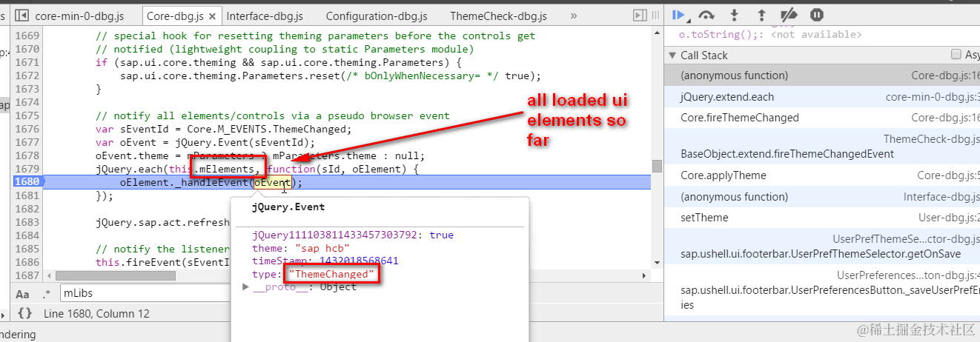Screen dimensions: 980x342
Task: Click line number 1675 in the gutter
Action: [27, 115]
